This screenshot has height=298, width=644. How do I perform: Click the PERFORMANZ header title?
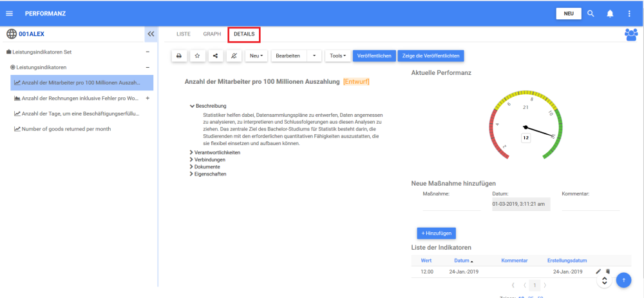45,14
